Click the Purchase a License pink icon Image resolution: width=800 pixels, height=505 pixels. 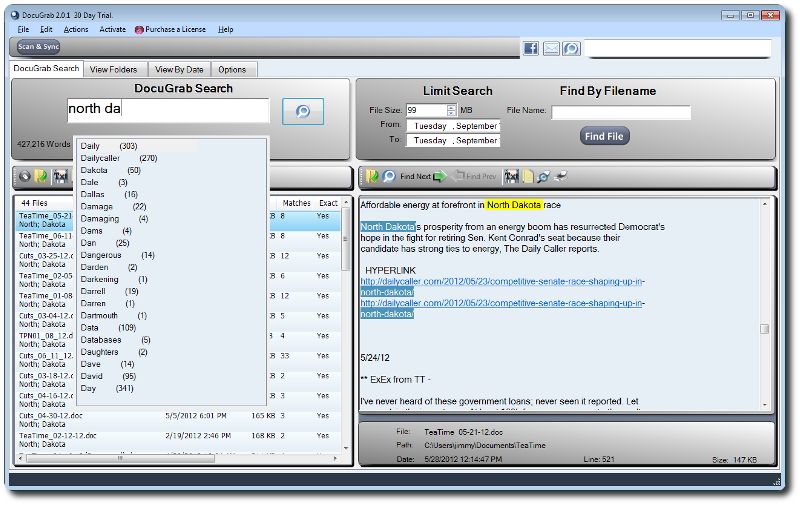[139, 30]
